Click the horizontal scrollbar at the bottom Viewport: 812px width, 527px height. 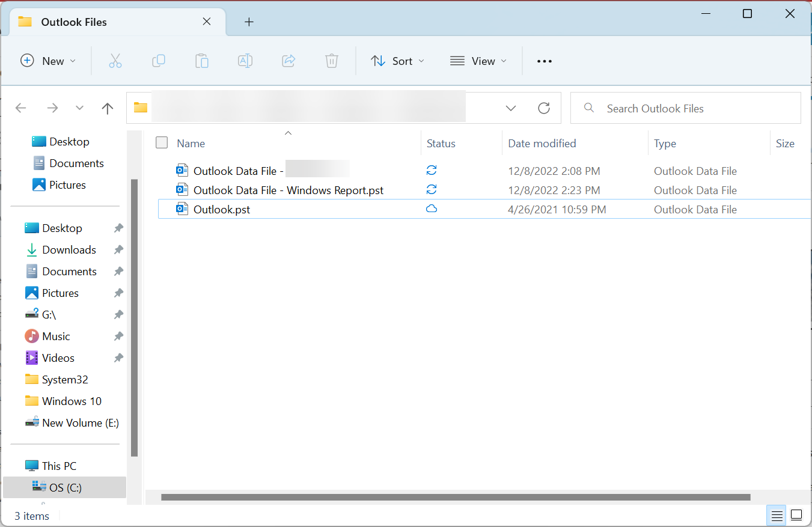tap(456, 498)
